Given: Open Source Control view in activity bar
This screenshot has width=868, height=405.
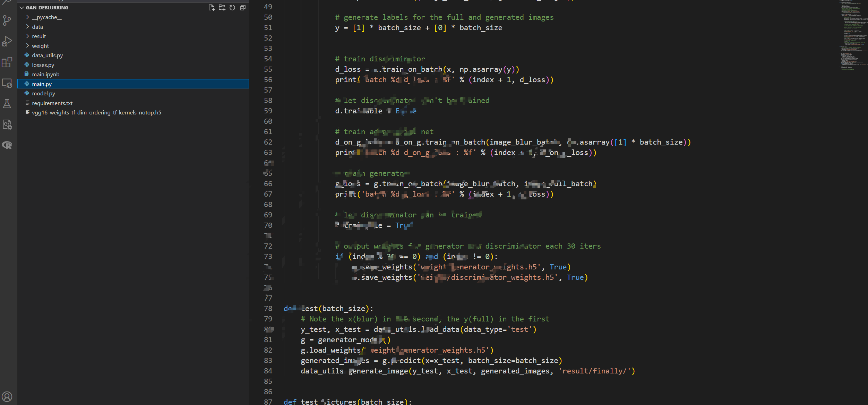Looking at the screenshot, I should point(7,20).
